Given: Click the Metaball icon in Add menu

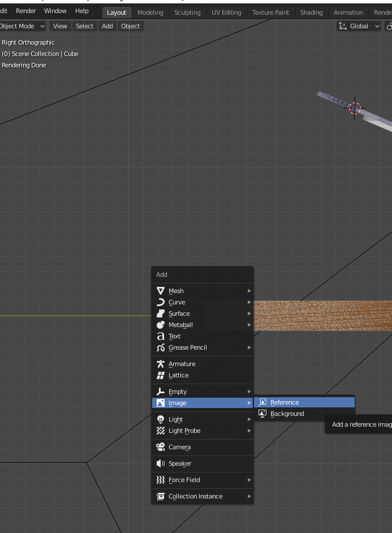Looking at the screenshot, I should point(161,325).
